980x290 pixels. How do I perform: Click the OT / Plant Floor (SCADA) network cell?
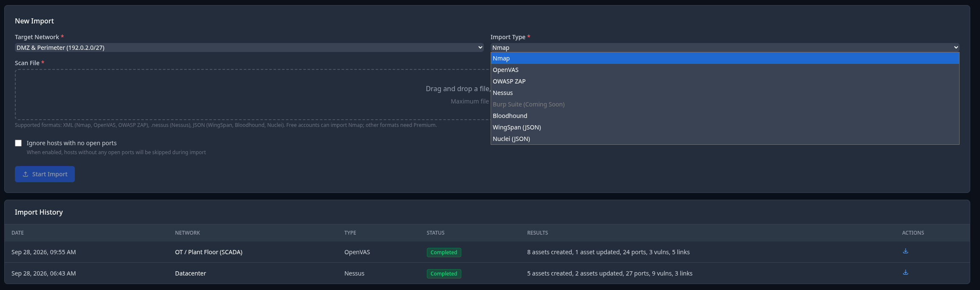coord(209,252)
